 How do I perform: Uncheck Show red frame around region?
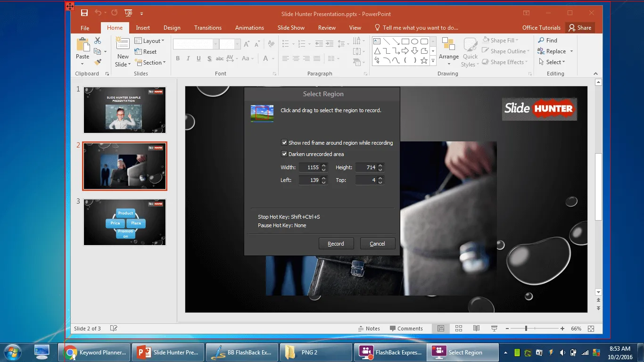coord(284,143)
